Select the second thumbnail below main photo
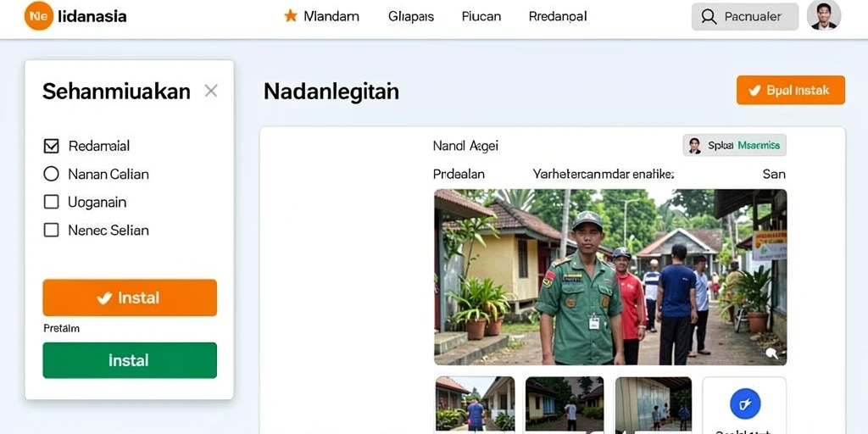 pyautogui.click(x=564, y=404)
